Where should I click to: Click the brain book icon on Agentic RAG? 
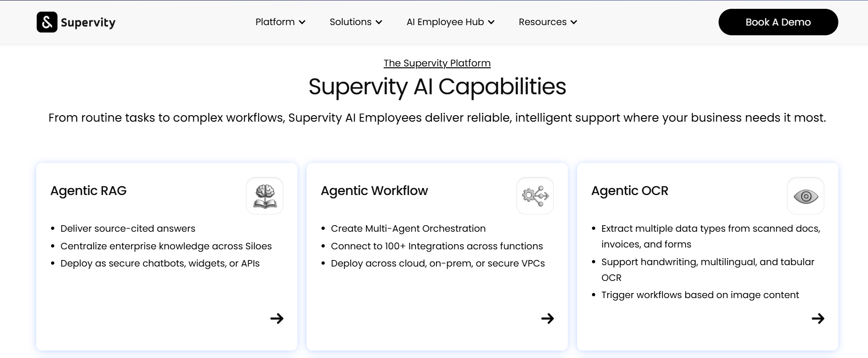(x=264, y=196)
